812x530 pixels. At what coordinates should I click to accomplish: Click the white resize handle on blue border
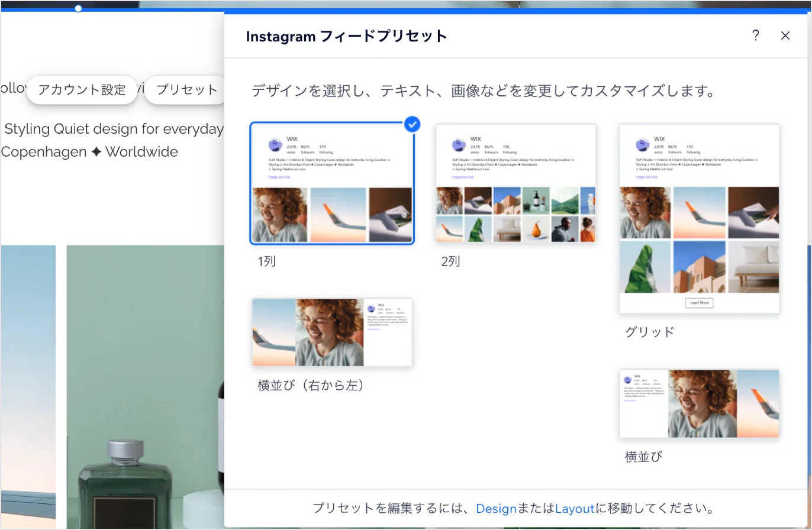point(78,8)
